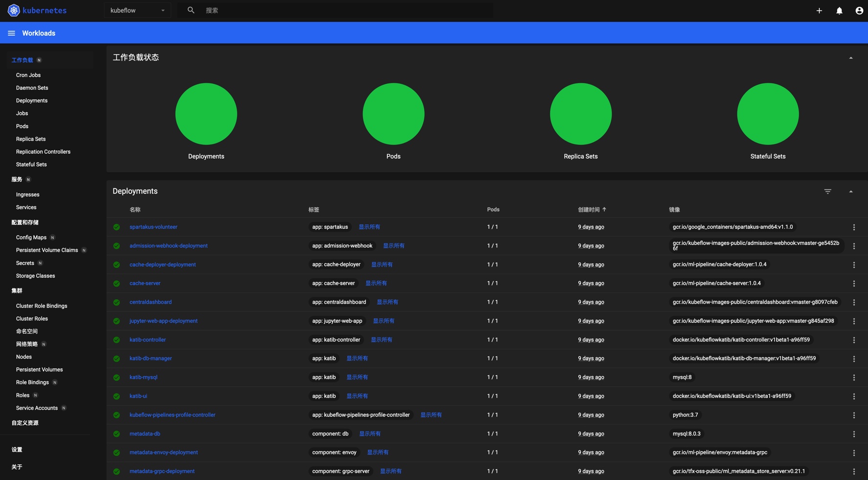This screenshot has width=868, height=480.
Task: Open the hamburger navigation menu
Action: pos(11,33)
